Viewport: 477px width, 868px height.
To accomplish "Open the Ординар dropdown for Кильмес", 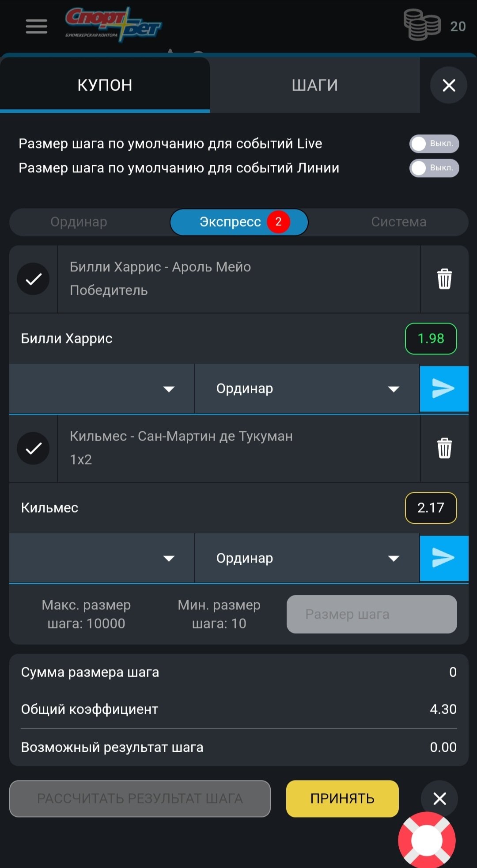I will pos(307,558).
